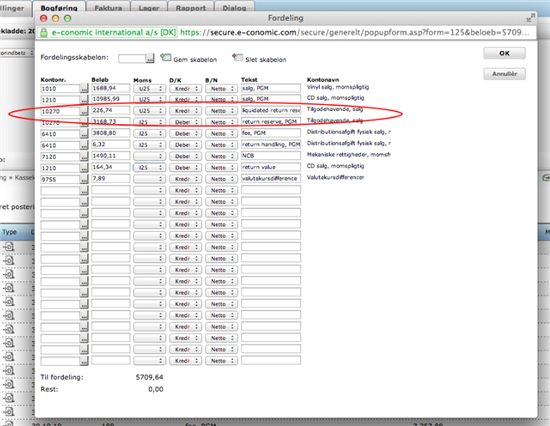
Task: Switch to the Faktura tab
Action: 108,7
